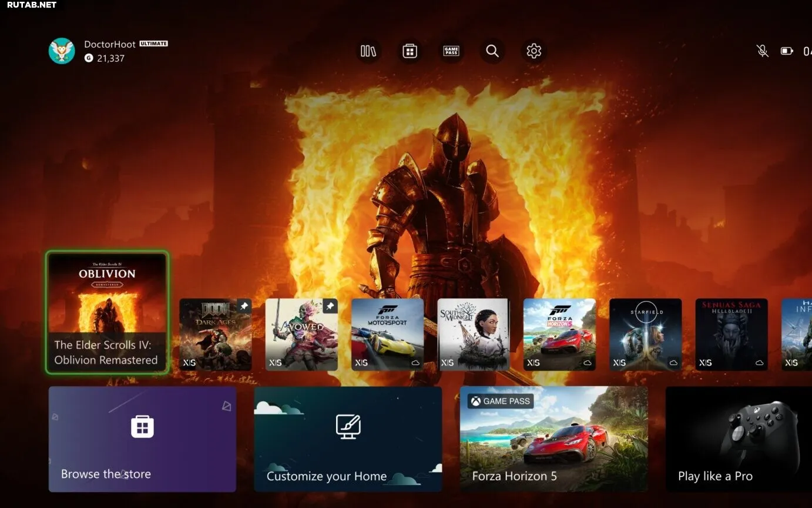Open Senua's Saga Hellblade II tile
The height and width of the screenshot is (508, 812).
732,335
